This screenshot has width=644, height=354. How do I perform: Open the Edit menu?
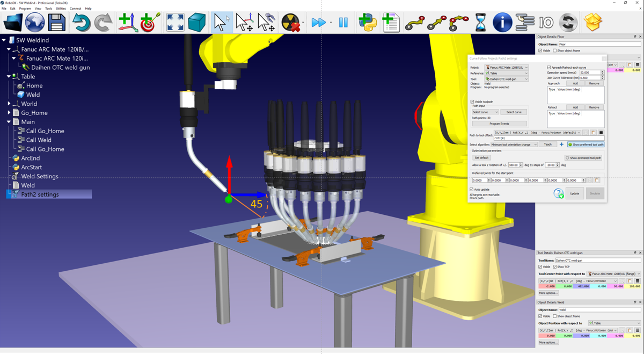click(x=13, y=9)
